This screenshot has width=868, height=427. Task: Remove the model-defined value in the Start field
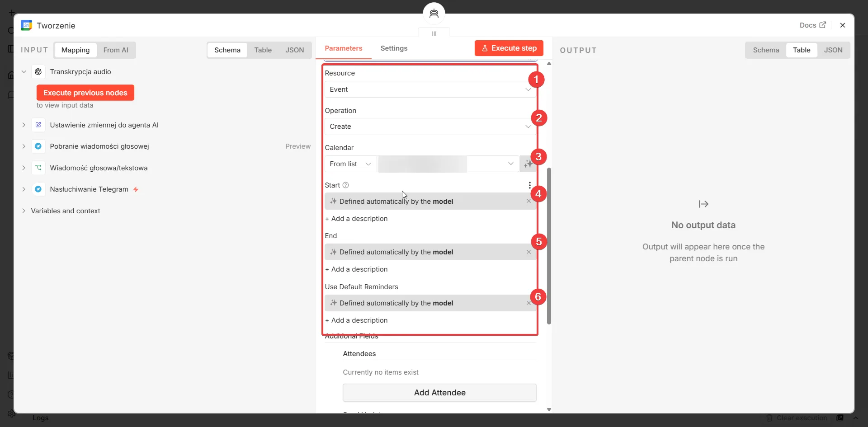(528, 201)
